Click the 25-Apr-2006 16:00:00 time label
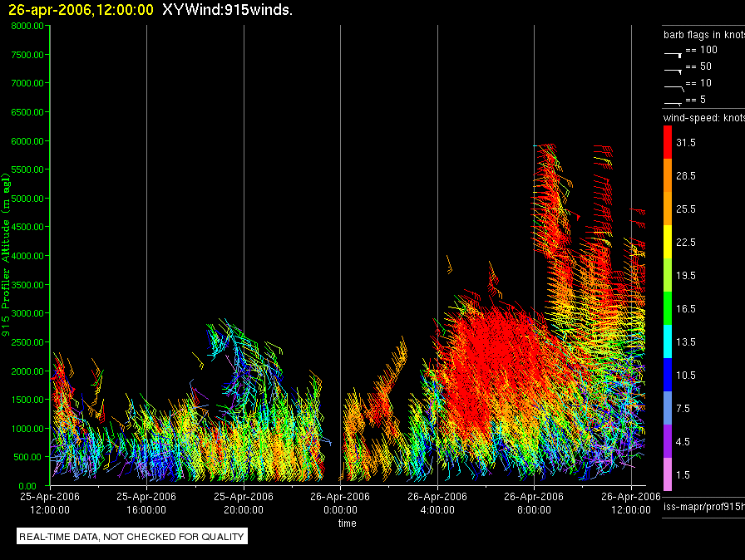This screenshot has height=560, width=745. click(x=146, y=503)
